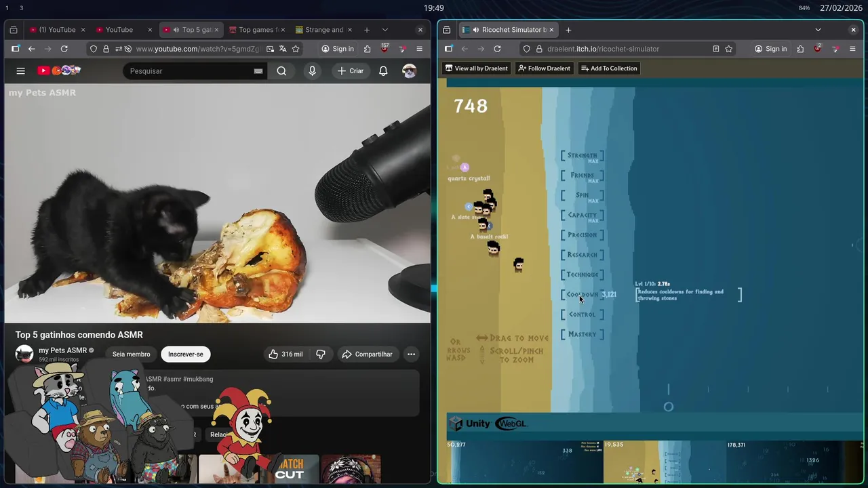Image resolution: width=868 pixels, height=488 pixels.
Task: Click the 19:49 clock in top bar
Action: (434, 8)
